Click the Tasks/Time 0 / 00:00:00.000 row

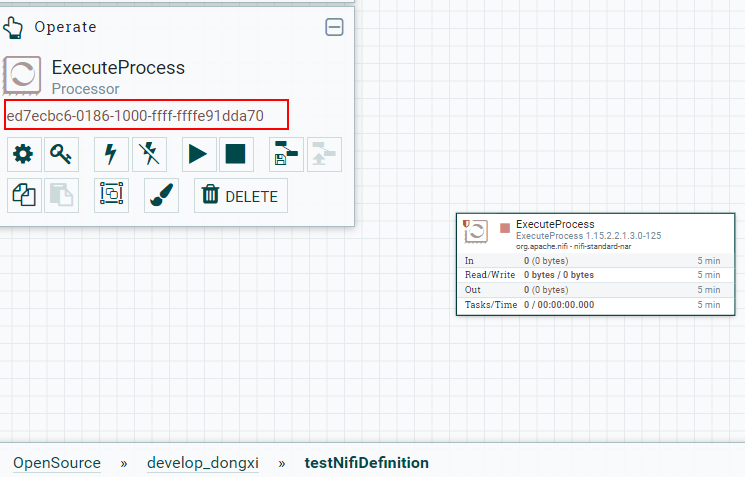(x=595, y=305)
